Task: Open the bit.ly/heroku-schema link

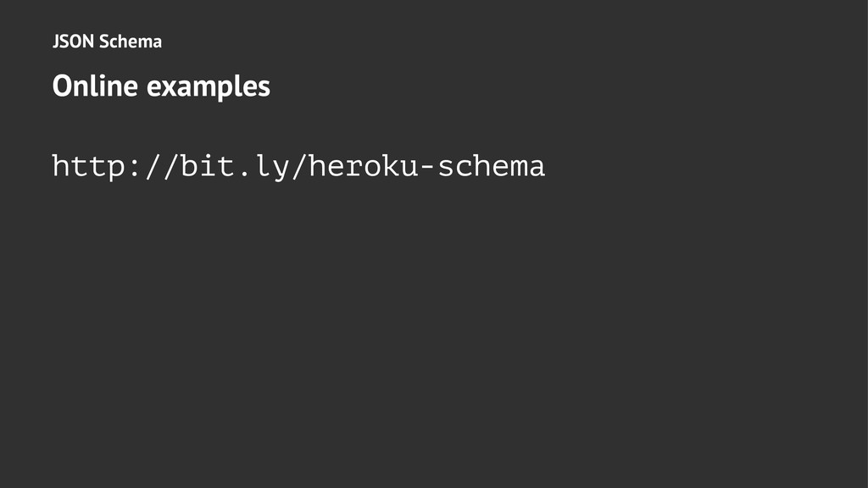Action: [x=298, y=166]
